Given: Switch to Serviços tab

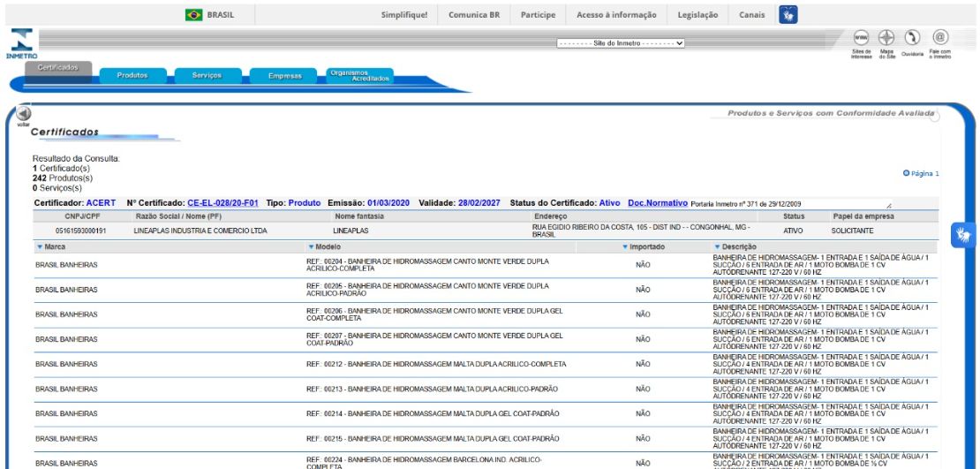Looking at the screenshot, I should point(207,76).
